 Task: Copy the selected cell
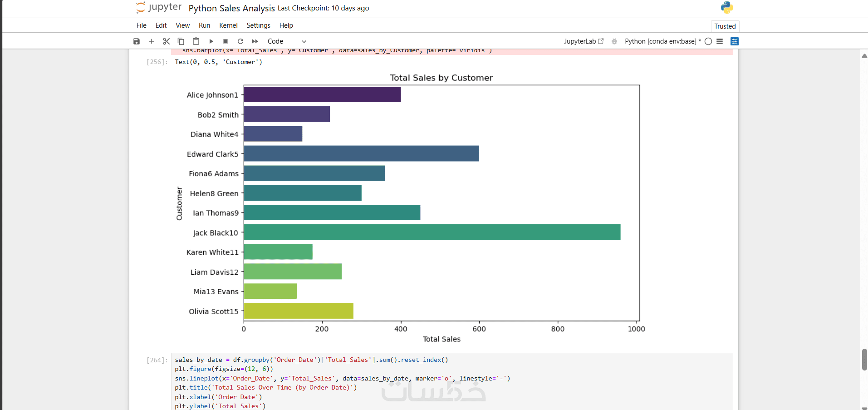click(x=181, y=41)
